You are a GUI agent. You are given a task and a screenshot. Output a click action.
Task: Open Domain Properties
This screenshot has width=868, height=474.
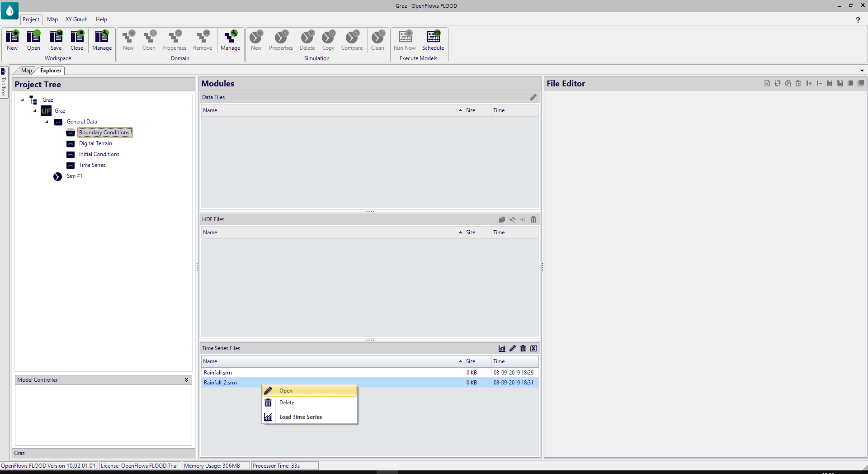[174, 40]
